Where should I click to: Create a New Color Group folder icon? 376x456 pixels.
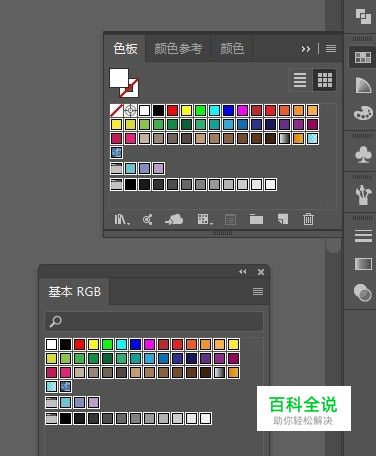click(256, 219)
